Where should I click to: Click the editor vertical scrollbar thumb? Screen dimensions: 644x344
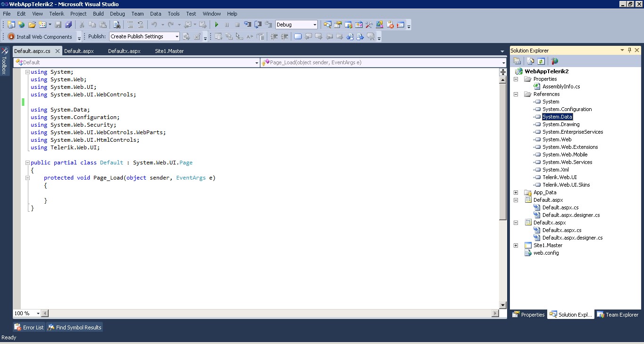(x=503, y=151)
